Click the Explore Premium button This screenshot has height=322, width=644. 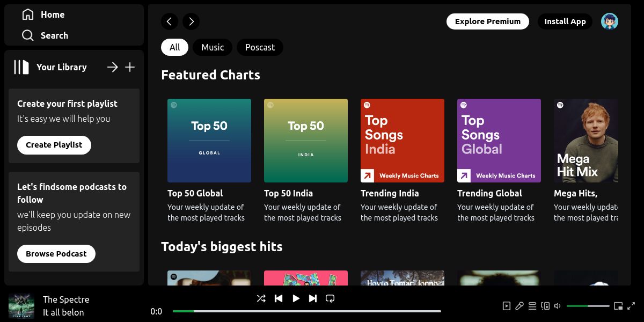tap(488, 21)
